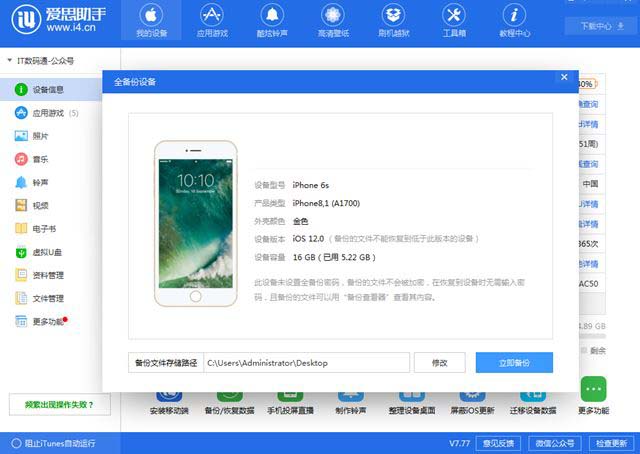This screenshot has height=454, width=640.
Task: Open 教程中心 info tab
Action: coord(514,20)
